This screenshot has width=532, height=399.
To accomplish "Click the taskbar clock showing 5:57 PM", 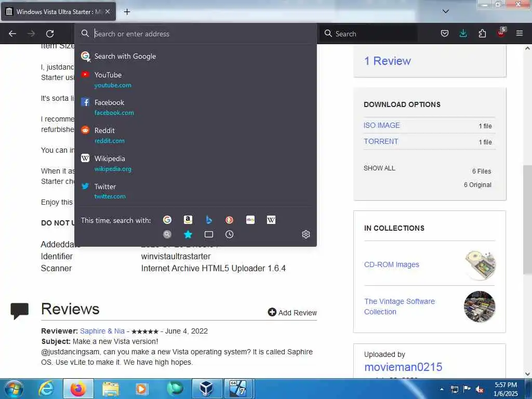I will (506, 389).
